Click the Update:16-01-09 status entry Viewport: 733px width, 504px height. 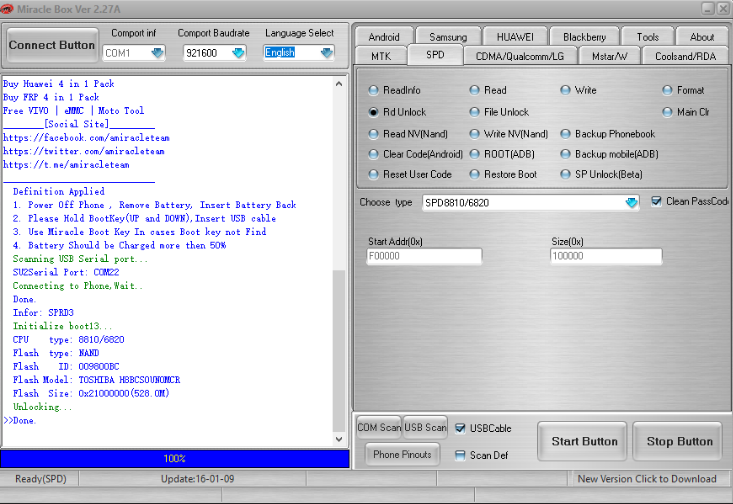pos(197,479)
